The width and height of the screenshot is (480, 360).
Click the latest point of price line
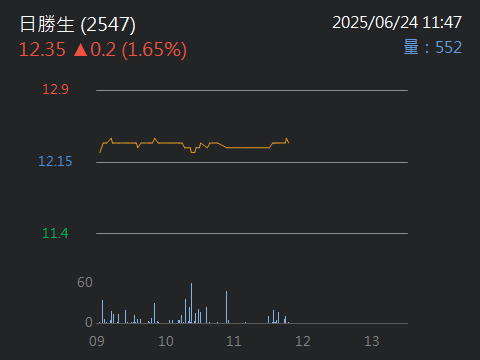(289, 143)
